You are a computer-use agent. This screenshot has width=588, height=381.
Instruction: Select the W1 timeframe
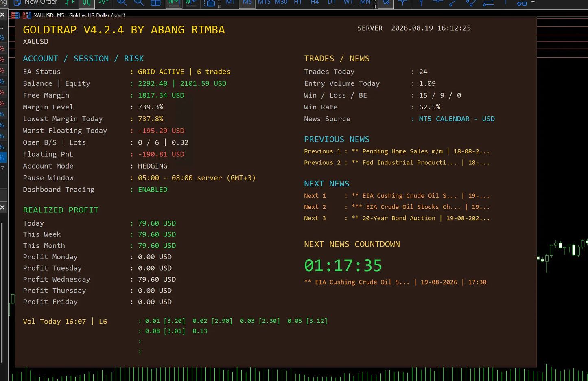point(348,2)
